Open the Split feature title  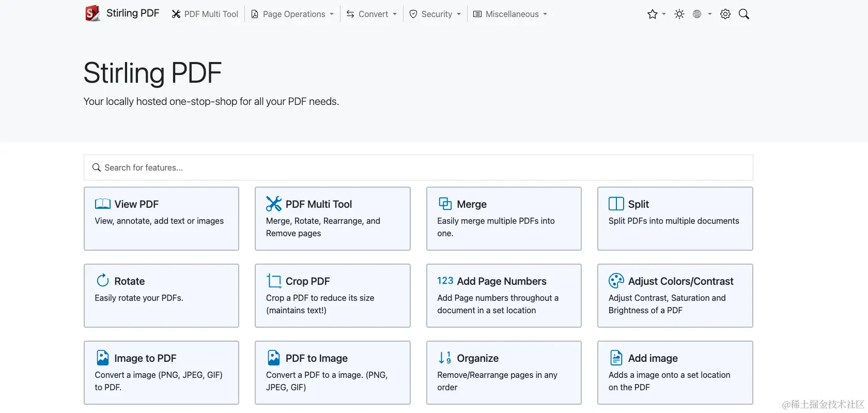(x=639, y=204)
